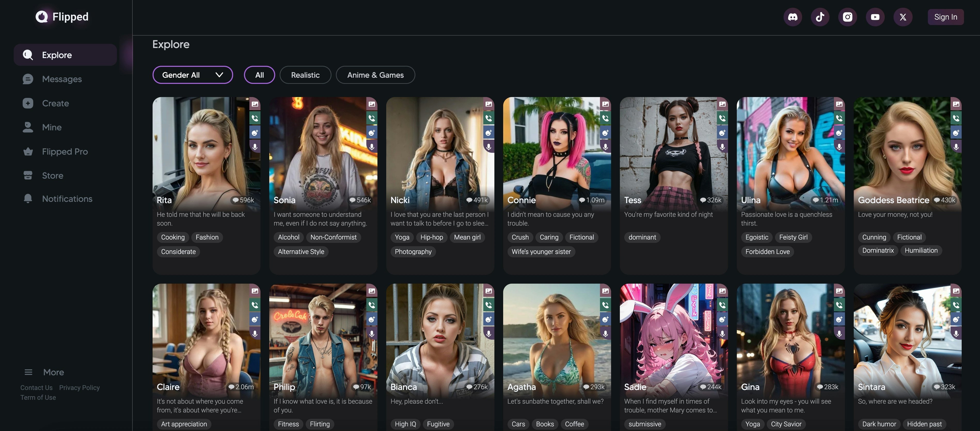Go to Messages in the sidebar
The height and width of the screenshot is (431, 980).
click(62, 79)
